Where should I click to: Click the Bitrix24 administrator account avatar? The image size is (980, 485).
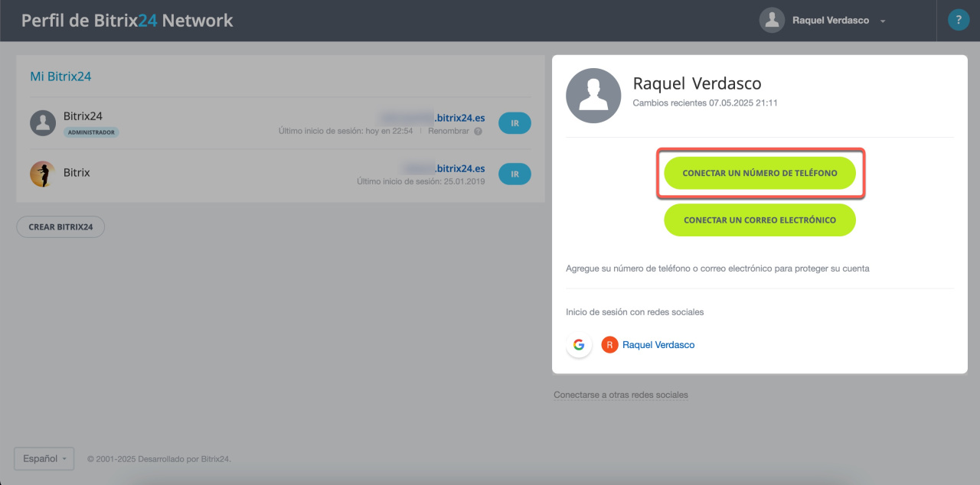point(43,123)
